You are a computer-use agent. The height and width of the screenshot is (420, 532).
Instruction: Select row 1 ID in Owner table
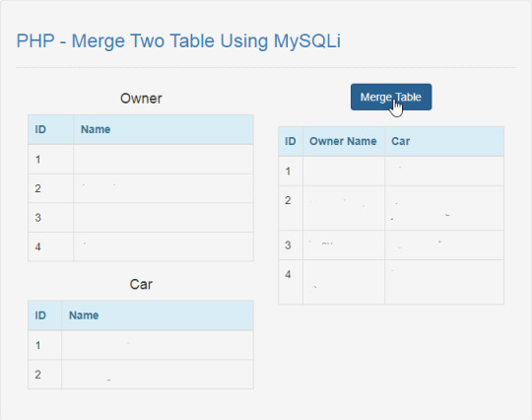(38, 160)
